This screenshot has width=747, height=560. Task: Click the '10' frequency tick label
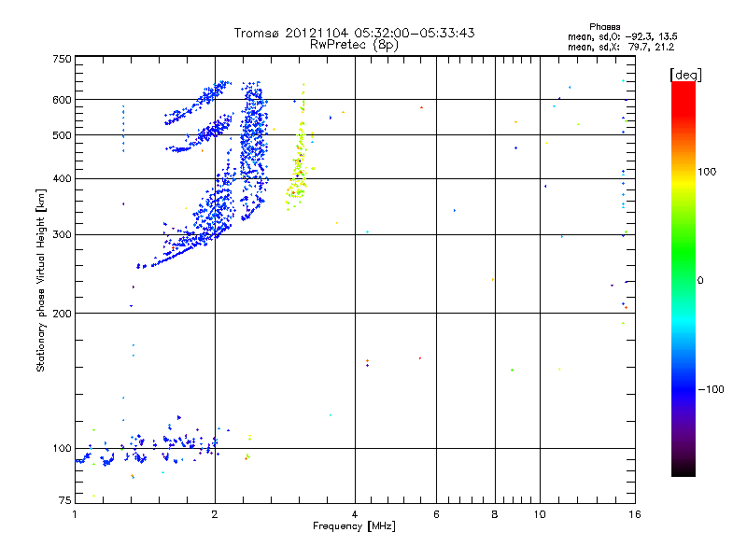[x=540, y=514]
